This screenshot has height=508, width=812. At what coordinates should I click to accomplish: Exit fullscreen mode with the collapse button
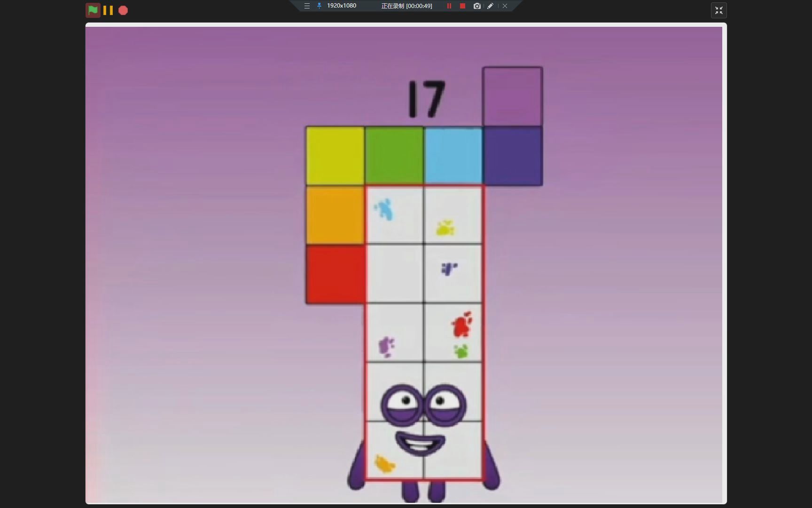719,10
